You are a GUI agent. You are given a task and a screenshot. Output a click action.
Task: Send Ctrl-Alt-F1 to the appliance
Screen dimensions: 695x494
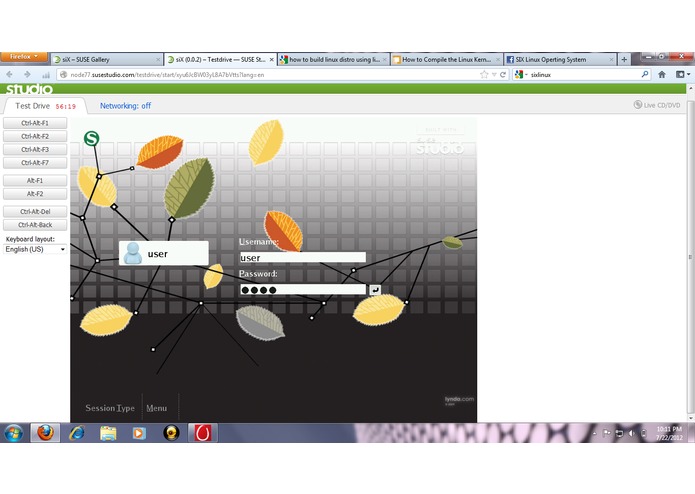pos(35,123)
